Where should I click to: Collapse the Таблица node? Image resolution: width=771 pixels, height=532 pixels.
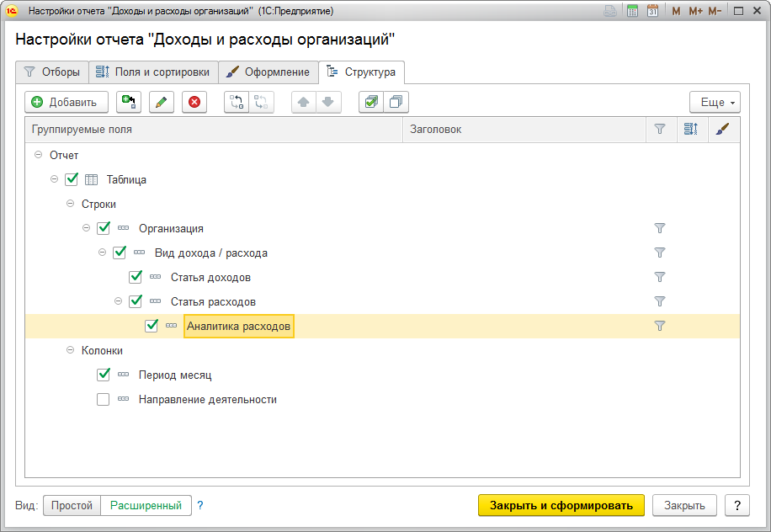point(54,179)
